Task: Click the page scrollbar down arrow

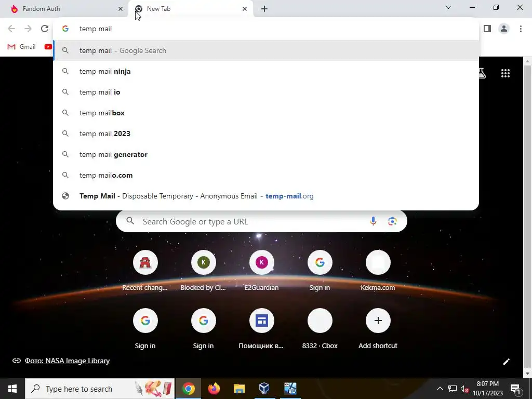Action: click(x=528, y=374)
